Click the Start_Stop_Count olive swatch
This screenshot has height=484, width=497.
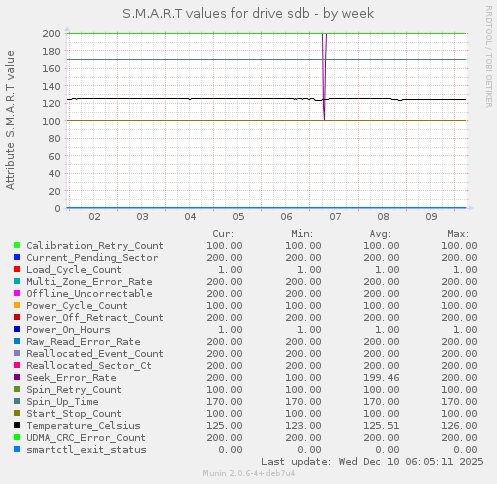[17, 413]
